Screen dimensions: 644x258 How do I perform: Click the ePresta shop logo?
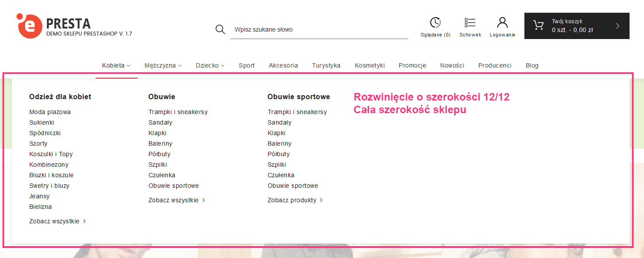(x=74, y=26)
